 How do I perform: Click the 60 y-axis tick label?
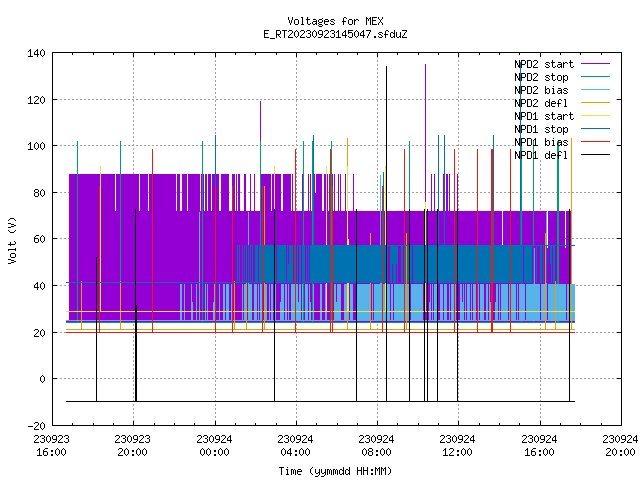(x=40, y=239)
